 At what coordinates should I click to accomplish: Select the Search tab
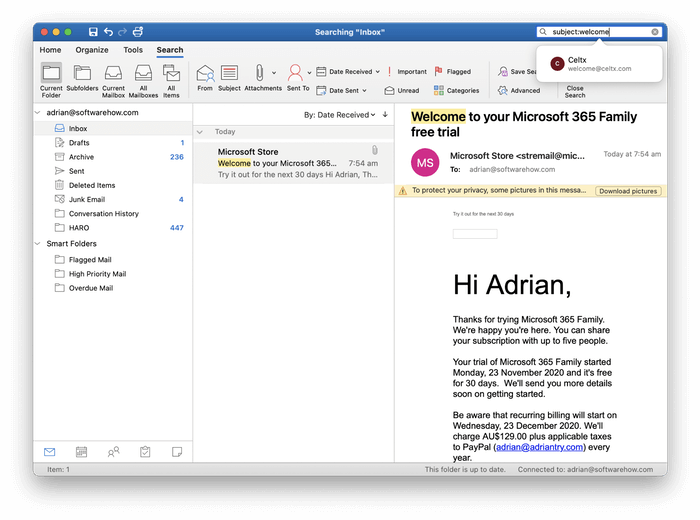tap(170, 50)
